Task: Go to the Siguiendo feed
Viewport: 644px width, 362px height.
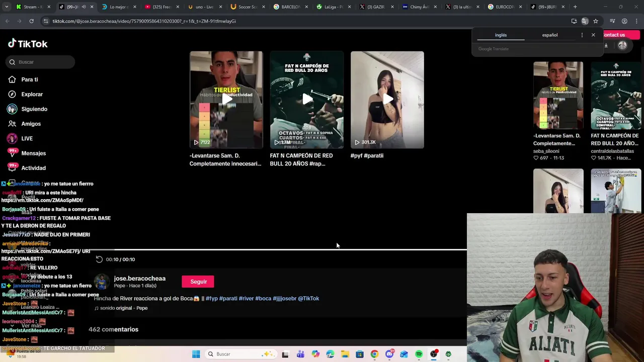Action: pyautogui.click(x=34, y=109)
